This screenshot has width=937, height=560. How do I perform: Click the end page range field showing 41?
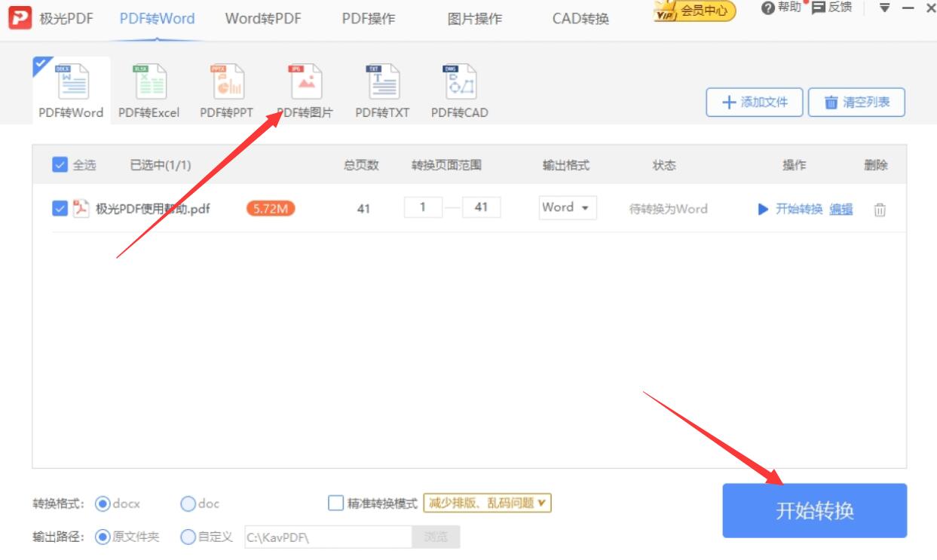(x=481, y=207)
